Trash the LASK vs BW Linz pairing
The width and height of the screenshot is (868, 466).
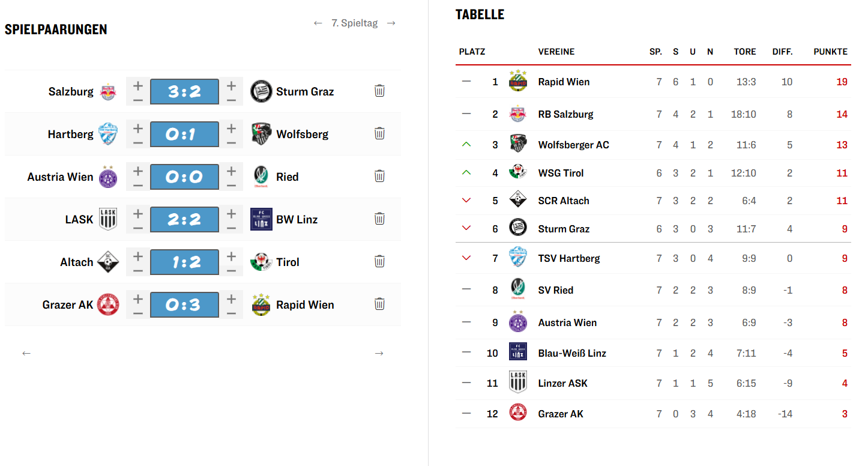pyautogui.click(x=379, y=219)
